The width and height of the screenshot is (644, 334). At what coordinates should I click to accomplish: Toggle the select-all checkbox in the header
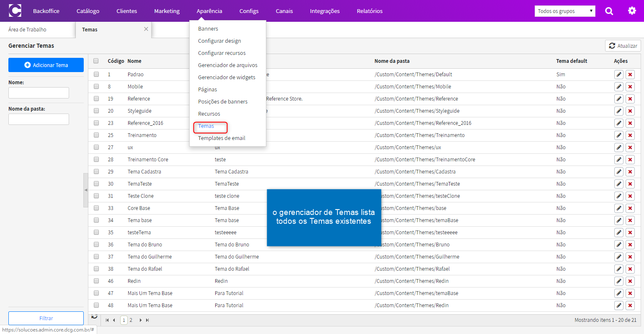point(96,61)
